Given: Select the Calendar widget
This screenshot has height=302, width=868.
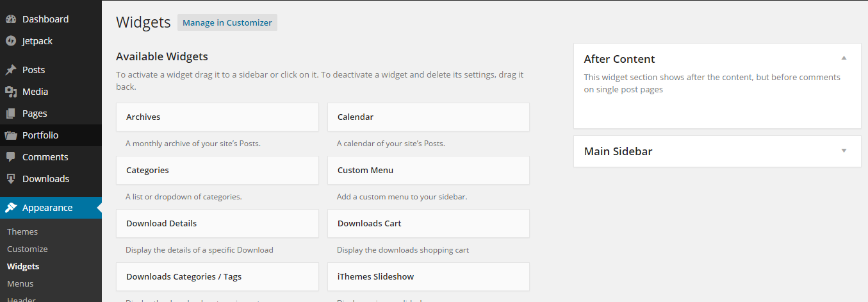Looking at the screenshot, I should click(x=428, y=117).
